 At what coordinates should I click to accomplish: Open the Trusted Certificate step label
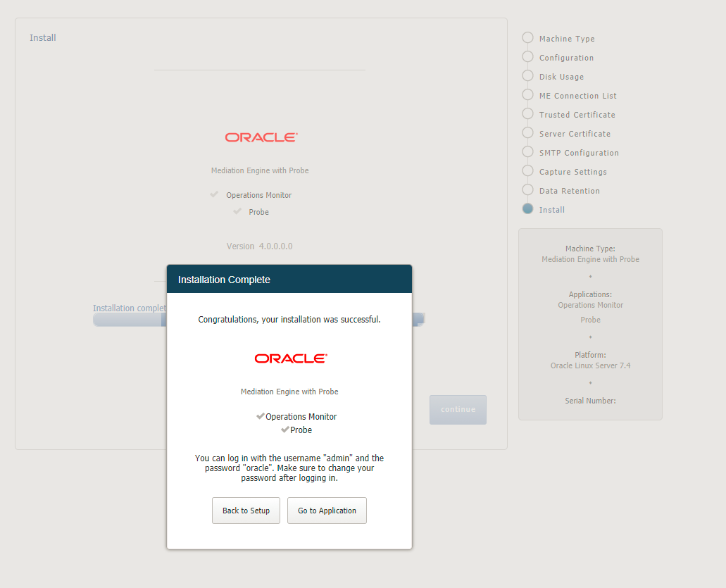pyautogui.click(x=577, y=115)
